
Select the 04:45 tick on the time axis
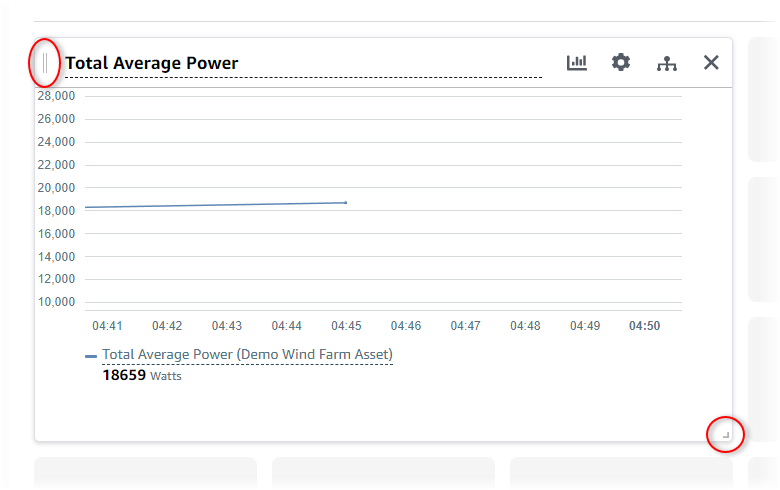pyautogui.click(x=346, y=326)
